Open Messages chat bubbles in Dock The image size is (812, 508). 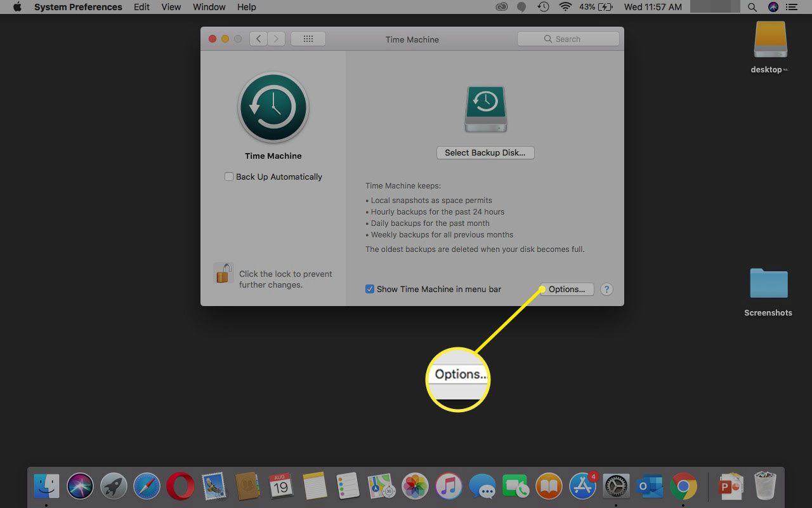pyautogui.click(x=483, y=486)
